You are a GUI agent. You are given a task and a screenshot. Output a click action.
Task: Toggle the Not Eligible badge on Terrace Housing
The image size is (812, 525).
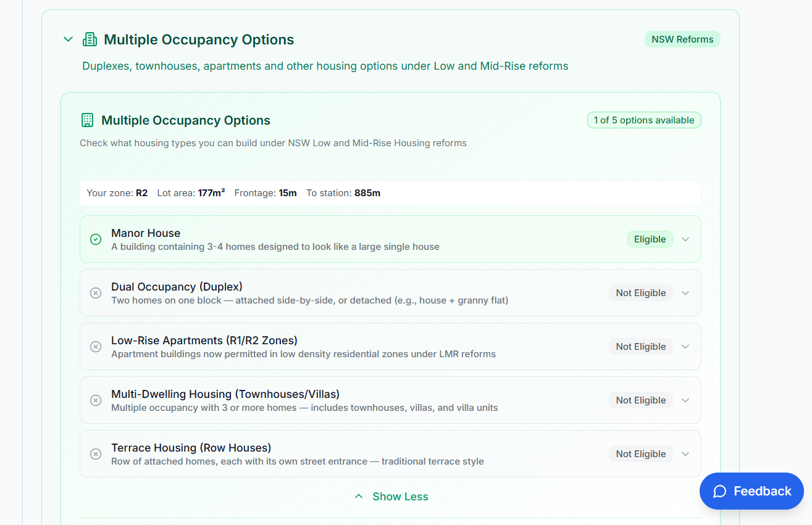640,453
